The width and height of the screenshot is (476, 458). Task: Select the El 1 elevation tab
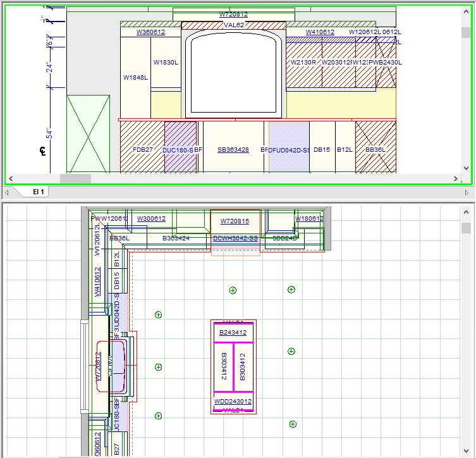(39, 192)
